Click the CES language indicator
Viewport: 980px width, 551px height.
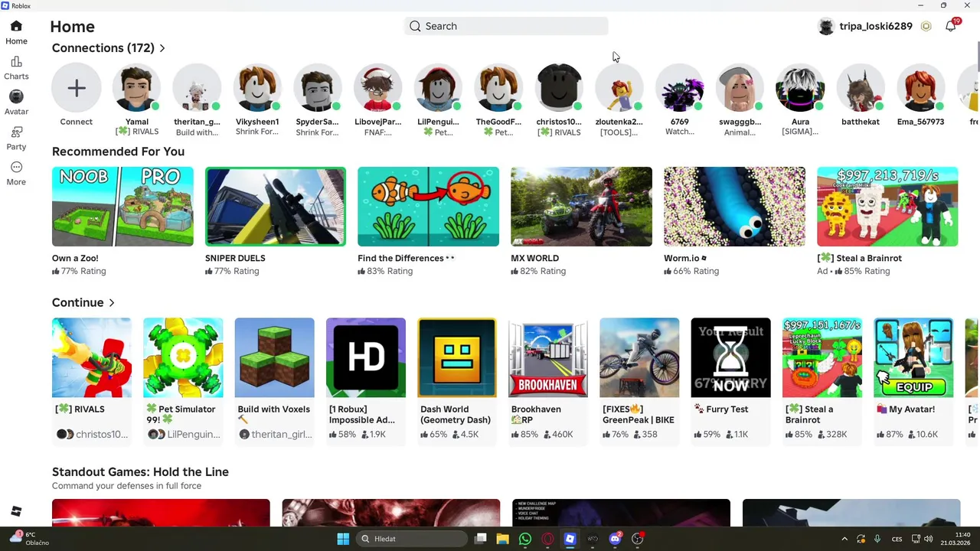coord(897,539)
